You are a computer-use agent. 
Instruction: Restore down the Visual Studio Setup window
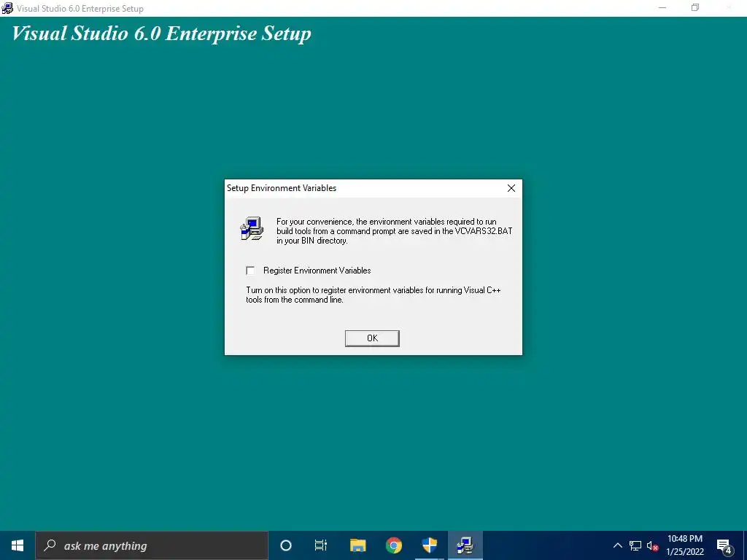(x=695, y=7)
